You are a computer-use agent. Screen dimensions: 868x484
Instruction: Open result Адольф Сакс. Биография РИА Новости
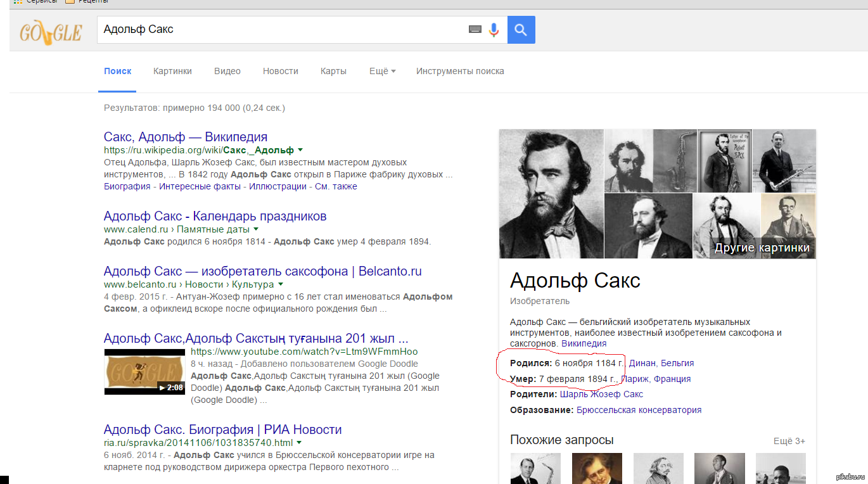[223, 430]
